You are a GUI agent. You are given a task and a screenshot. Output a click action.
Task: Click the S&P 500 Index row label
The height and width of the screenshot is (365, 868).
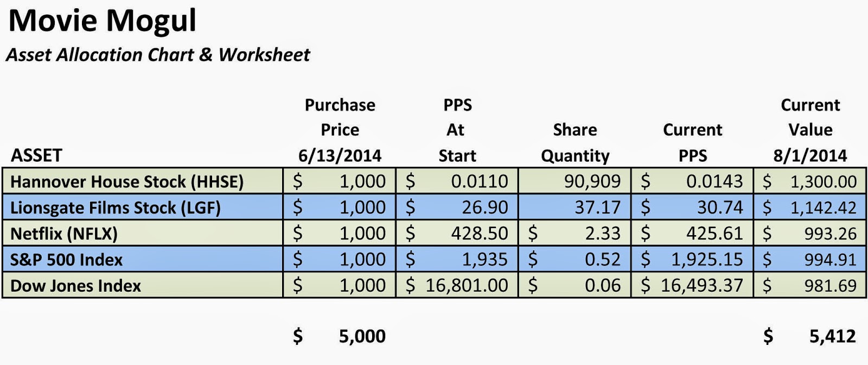pos(143,259)
